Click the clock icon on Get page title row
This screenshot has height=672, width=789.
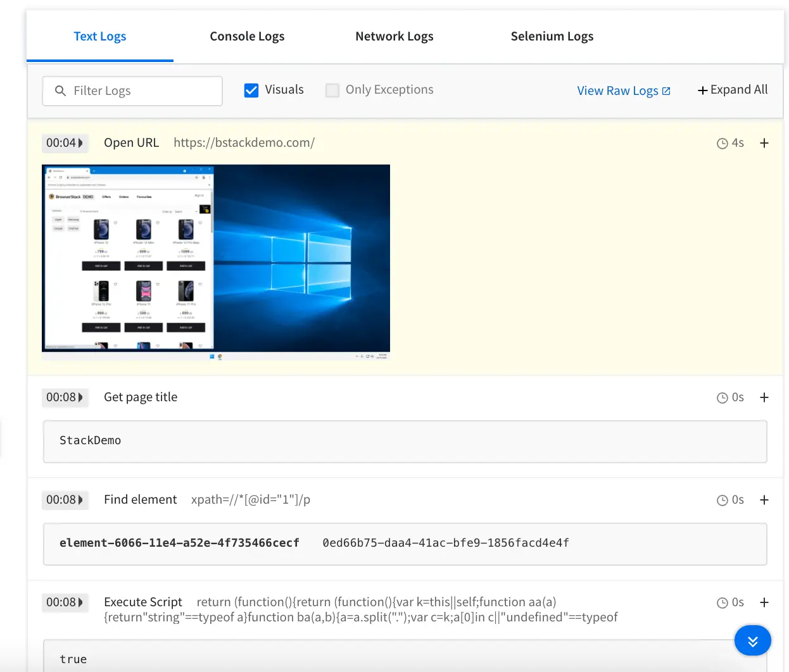722,398
